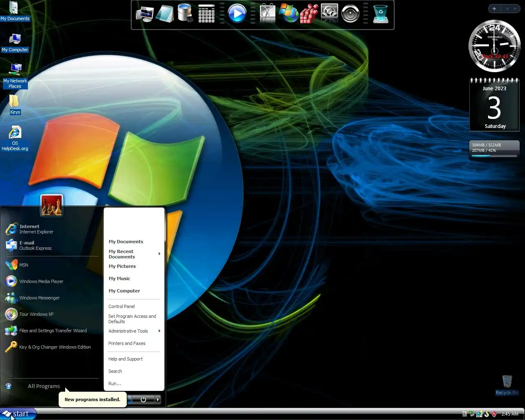Click the analog clock gadget

494,46
